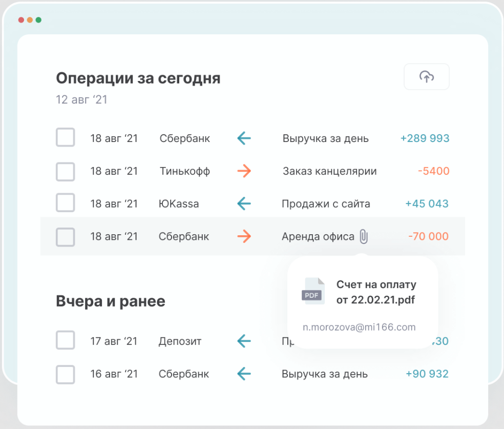Click Выручка за день in 18 авг row

[325, 138]
